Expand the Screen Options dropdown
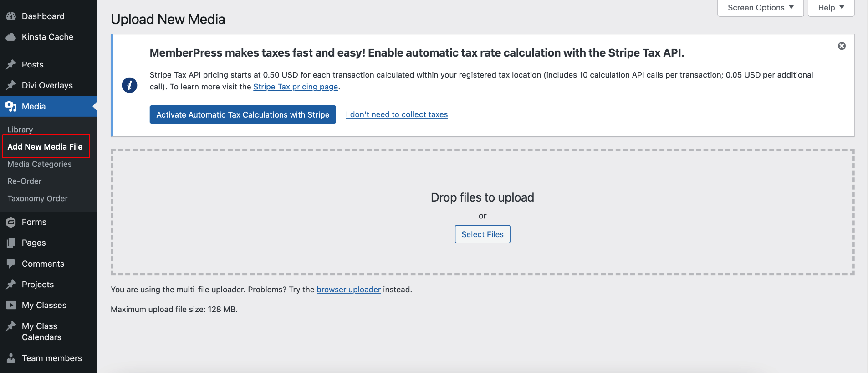This screenshot has height=373, width=868. pos(760,8)
